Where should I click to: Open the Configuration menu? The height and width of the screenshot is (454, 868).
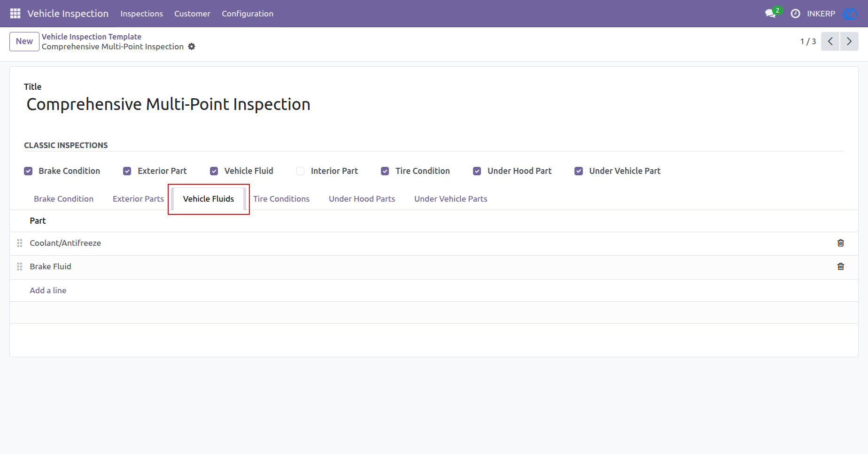tap(248, 14)
